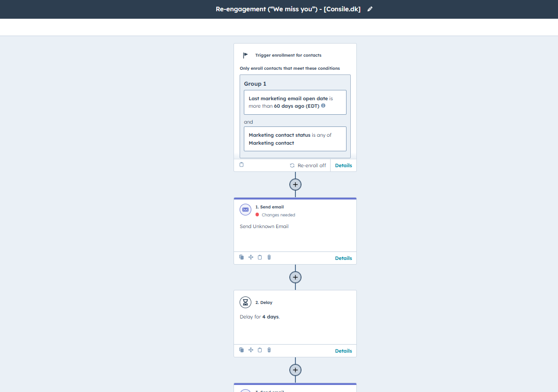558x392 pixels.
Task: Click the pencil icon to rename the workflow
Action: pyautogui.click(x=370, y=8)
